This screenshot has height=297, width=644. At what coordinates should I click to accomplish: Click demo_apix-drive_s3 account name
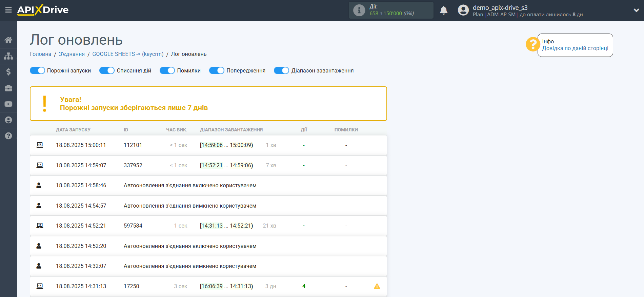500,7
